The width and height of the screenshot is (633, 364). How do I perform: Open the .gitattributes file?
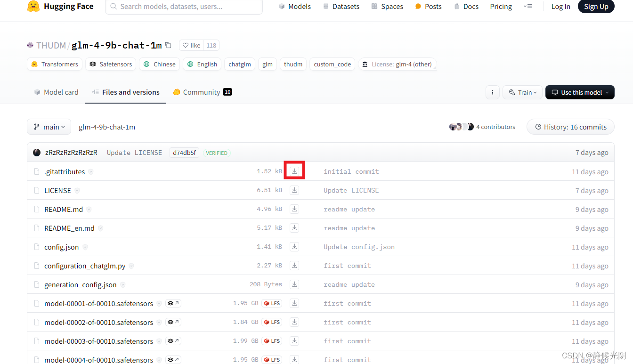click(65, 172)
